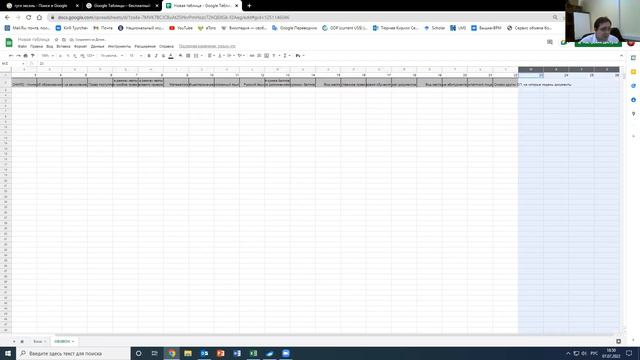The image size is (640, 360).
Task: Insert a link via toolbar icon
Action: coord(252,56)
